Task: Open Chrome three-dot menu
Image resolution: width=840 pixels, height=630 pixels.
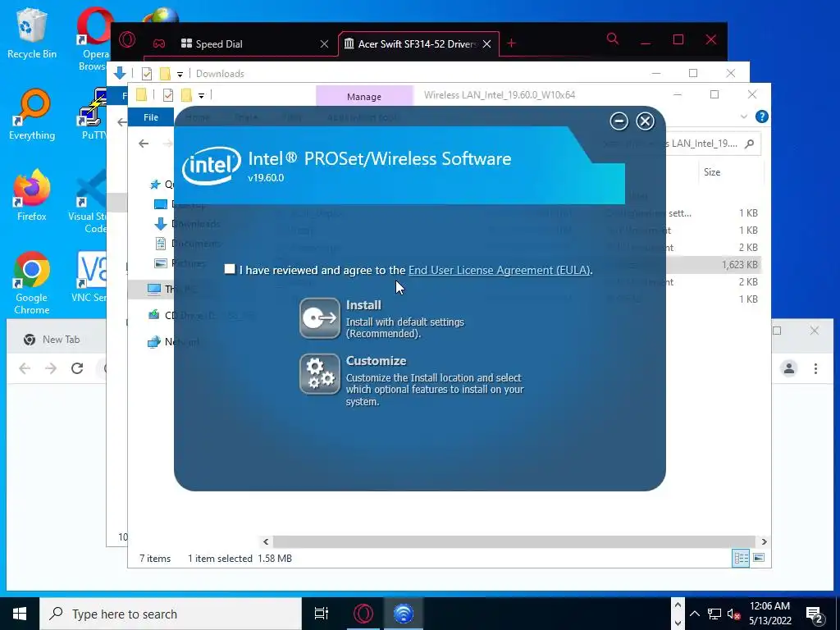Action: (815, 368)
